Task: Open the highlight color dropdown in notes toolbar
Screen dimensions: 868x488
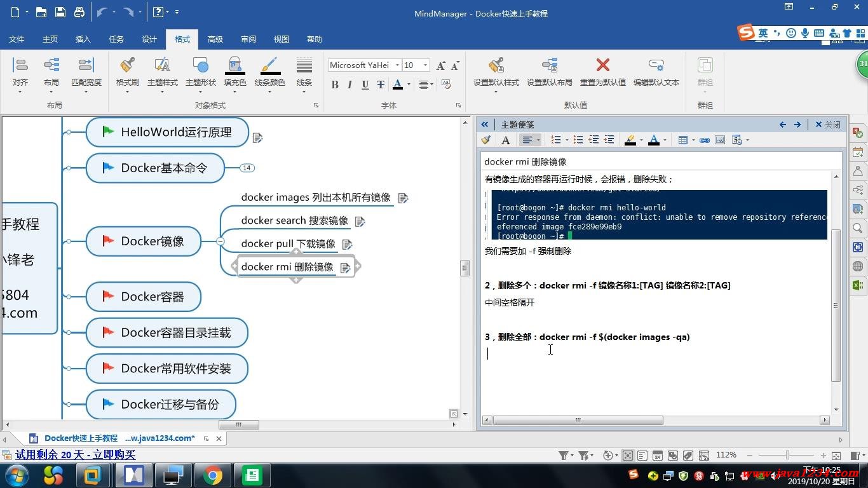Action: 641,140
